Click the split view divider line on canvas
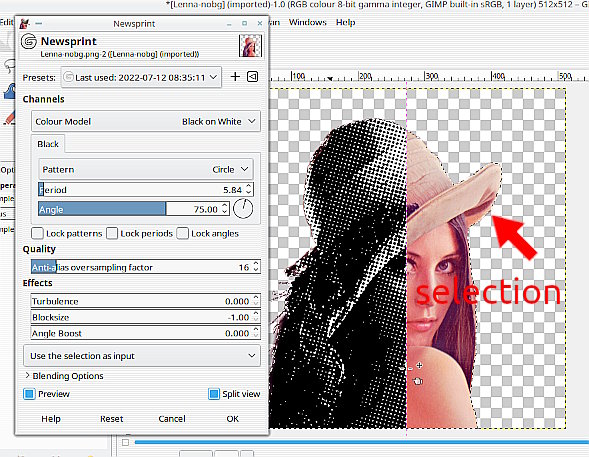The width and height of the screenshot is (589, 457). (406, 258)
